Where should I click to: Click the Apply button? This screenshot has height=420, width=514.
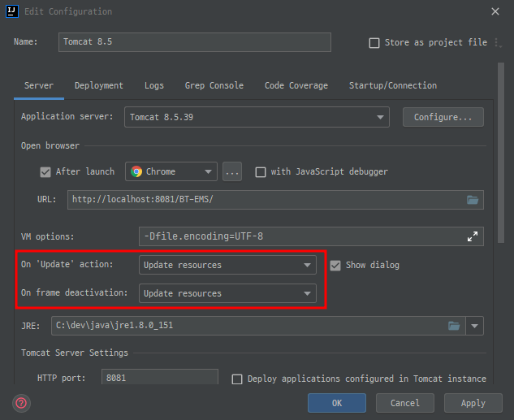(473, 403)
